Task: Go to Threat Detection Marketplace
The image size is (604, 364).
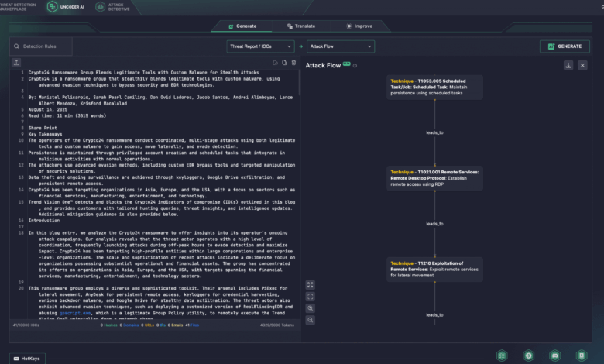Action: click(x=18, y=7)
